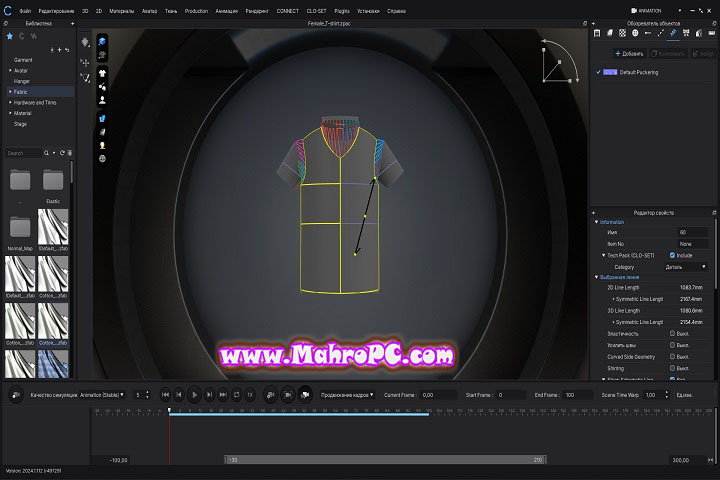
Task: Open the Animation (Stable) quality dropdown
Action: (101, 395)
